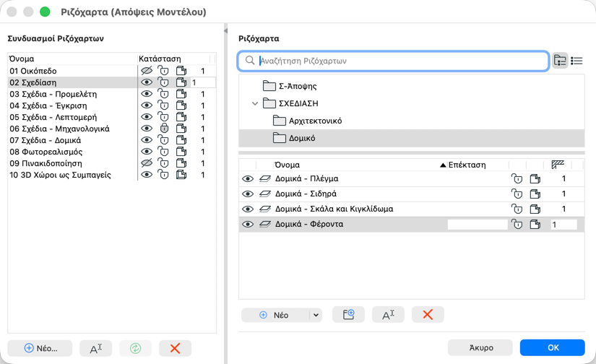Edit intersection number field of Δομικά - Φέροντα
Screen dimensions: 596x364
pos(563,225)
